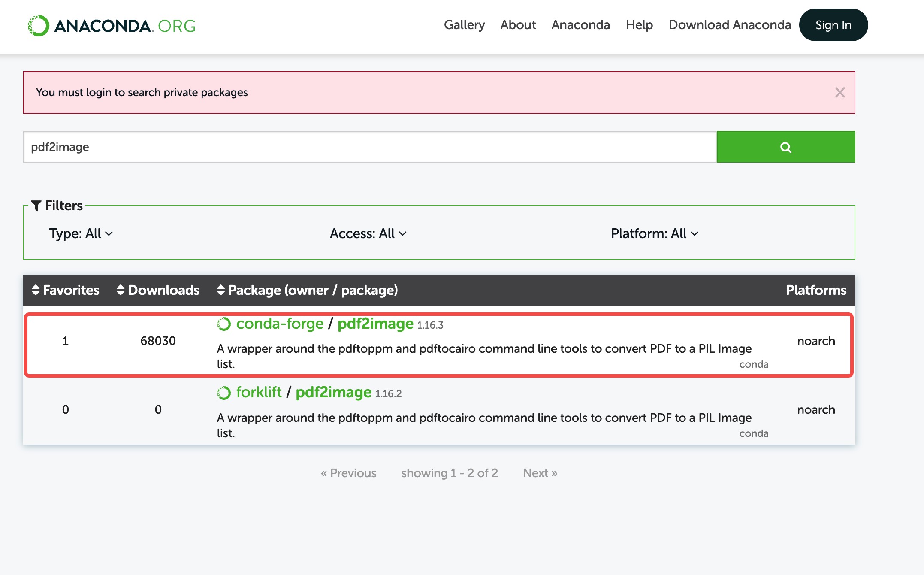Click the conda-forge package description text
This screenshot has height=575, width=924.
coord(484,356)
